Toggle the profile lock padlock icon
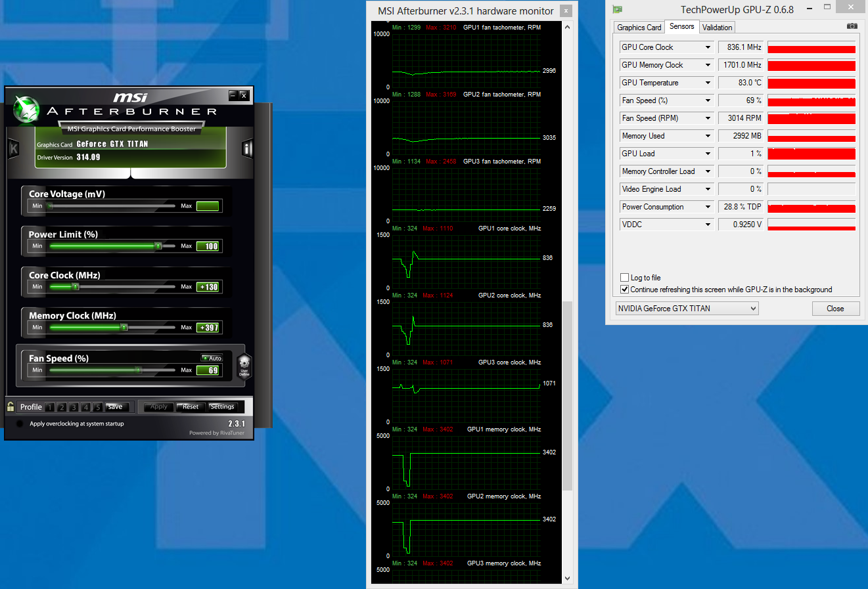868x589 pixels. [x=11, y=406]
